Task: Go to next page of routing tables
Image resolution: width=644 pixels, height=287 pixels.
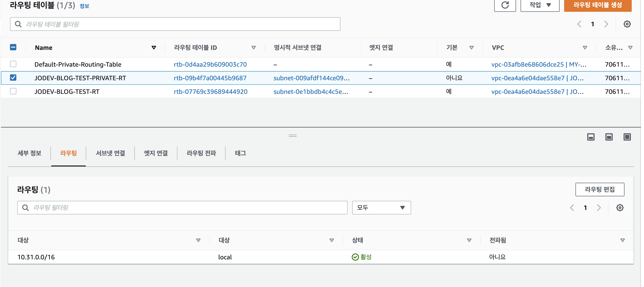Action: coord(606,24)
